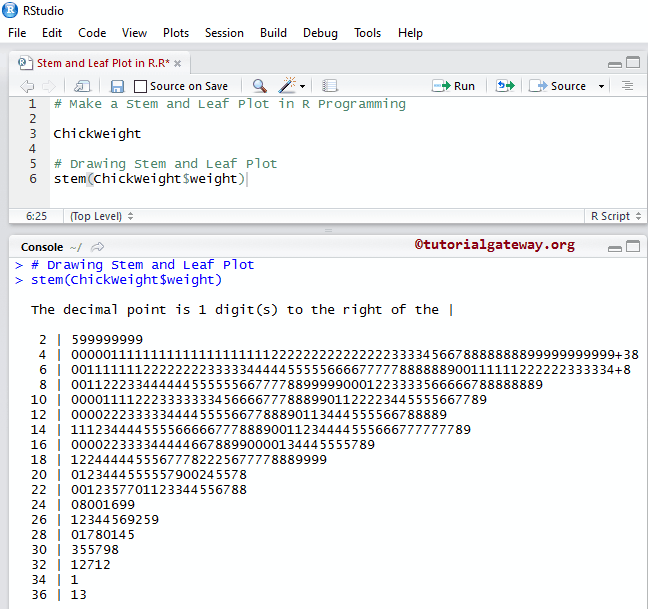This screenshot has height=609, width=648.
Task: Click the comment Drawing Stem and Leaf Plot in editor
Action: (x=165, y=164)
